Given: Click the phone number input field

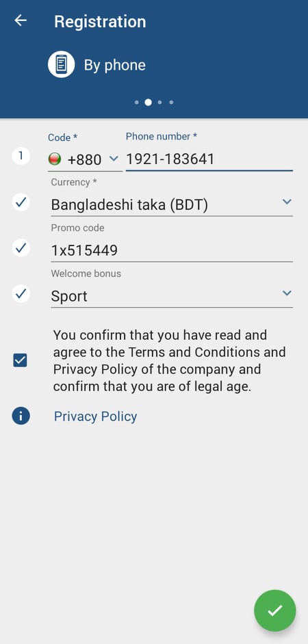Looking at the screenshot, I should (x=209, y=159).
